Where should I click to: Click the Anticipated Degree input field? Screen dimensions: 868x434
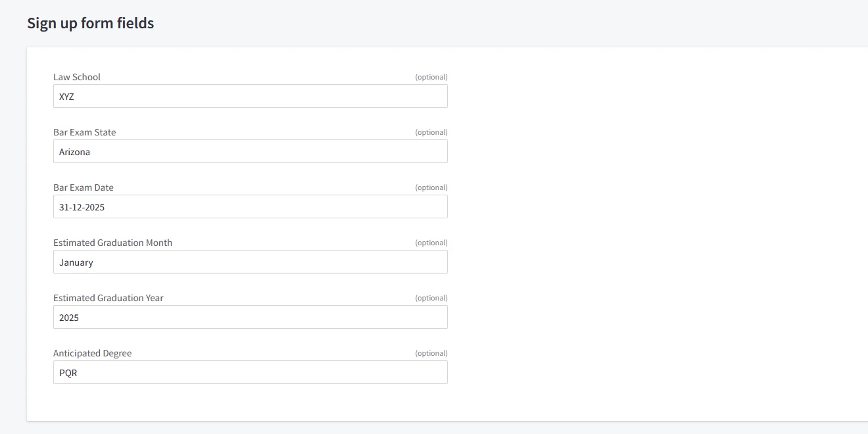coord(250,372)
